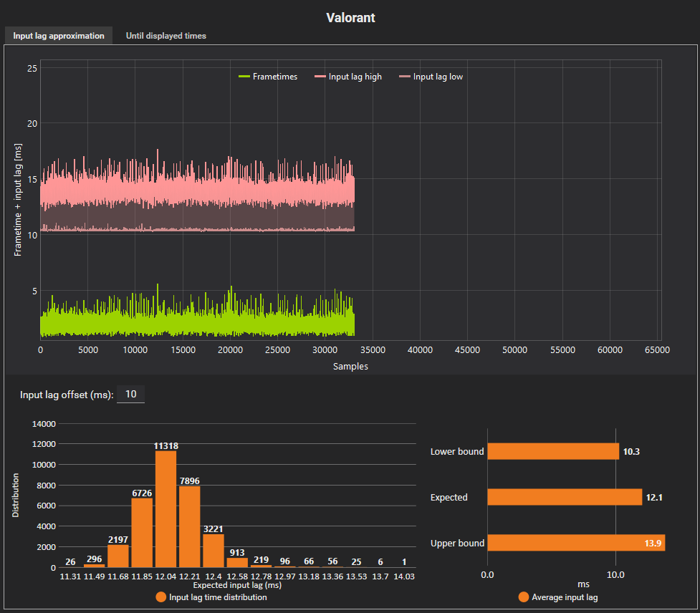The width and height of the screenshot is (700, 613).
Task: Click the Upper bound 13.9 bar
Action: (x=575, y=543)
